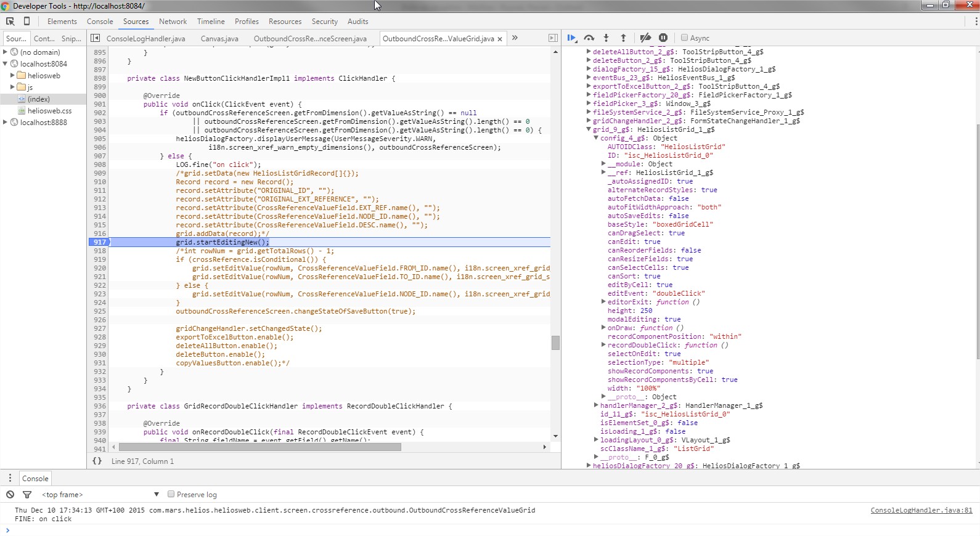
Task: Show more hidden source tabs
Action: pos(515,38)
